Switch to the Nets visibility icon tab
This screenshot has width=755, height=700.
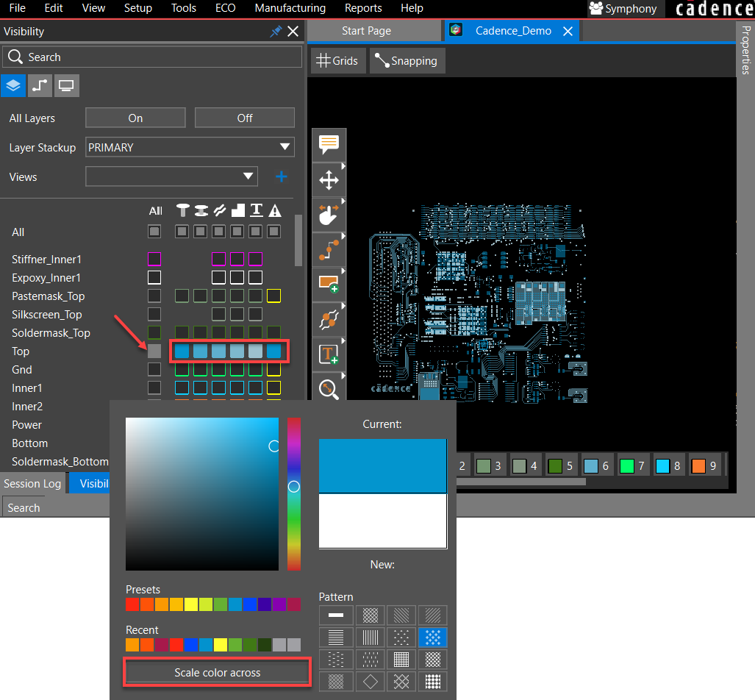(x=40, y=86)
